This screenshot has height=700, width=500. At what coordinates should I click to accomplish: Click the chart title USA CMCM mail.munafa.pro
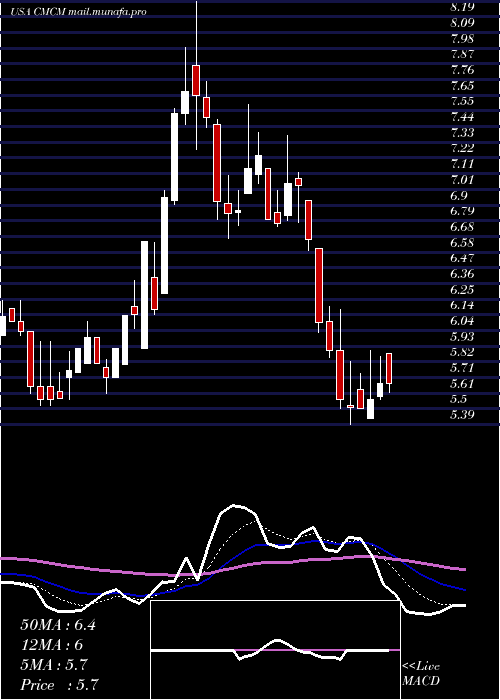coord(79,12)
